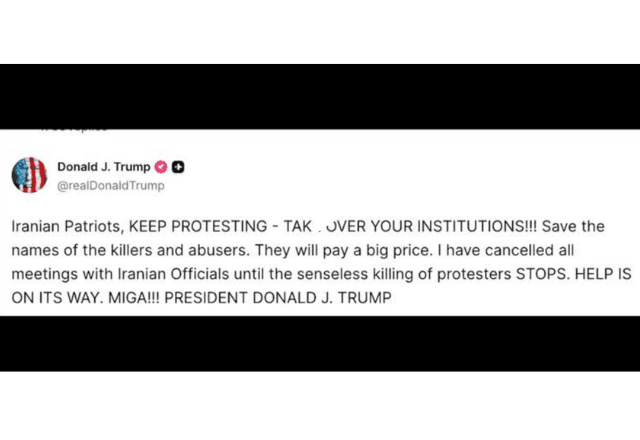Click the flag-themed profile avatar
Screen dimensions: 640x440
pyautogui.click(x=29, y=175)
